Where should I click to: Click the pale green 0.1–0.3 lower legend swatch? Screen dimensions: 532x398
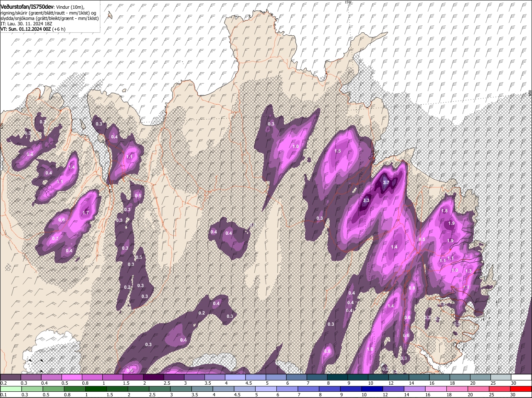[x=12, y=389]
